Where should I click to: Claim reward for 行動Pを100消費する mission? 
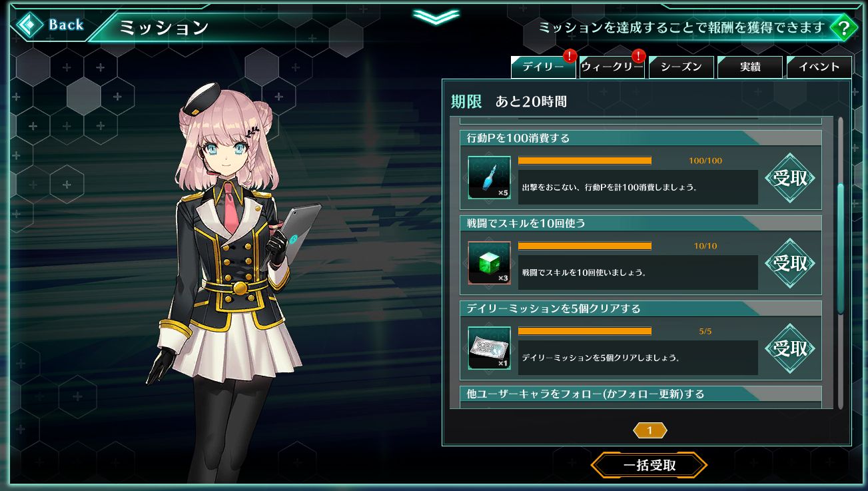790,178
